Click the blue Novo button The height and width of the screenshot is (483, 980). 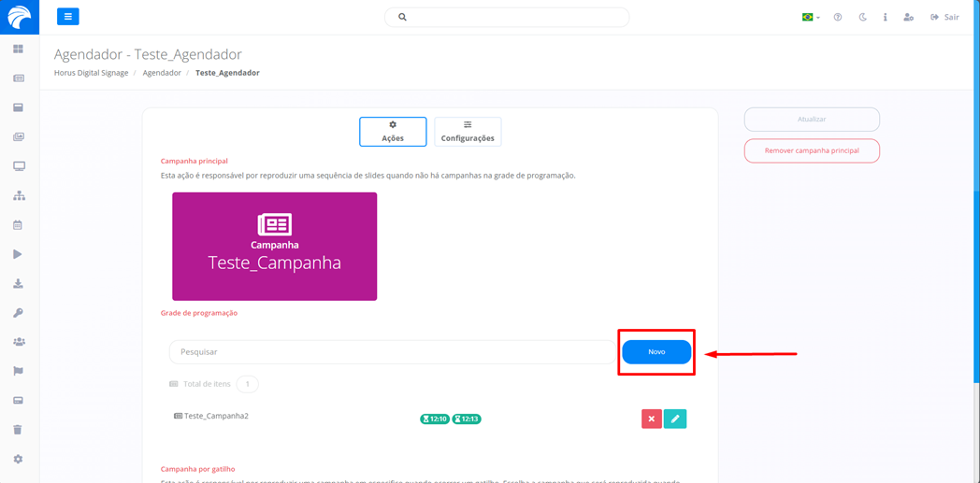[x=656, y=352]
